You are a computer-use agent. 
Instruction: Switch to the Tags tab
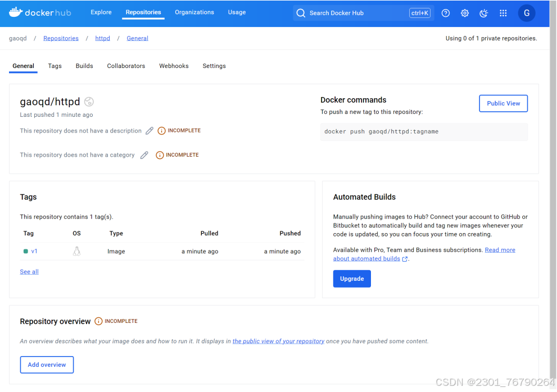click(55, 66)
